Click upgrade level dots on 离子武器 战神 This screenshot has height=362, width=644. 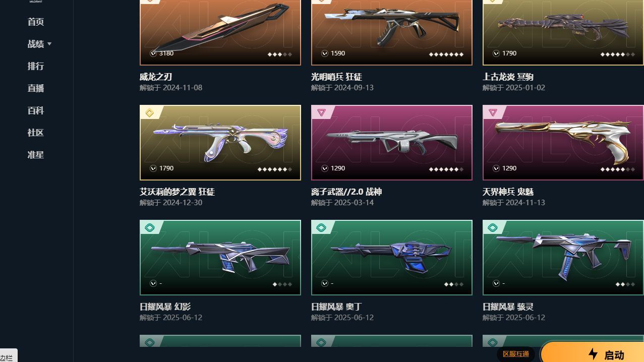pyautogui.click(x=446, y=169)
